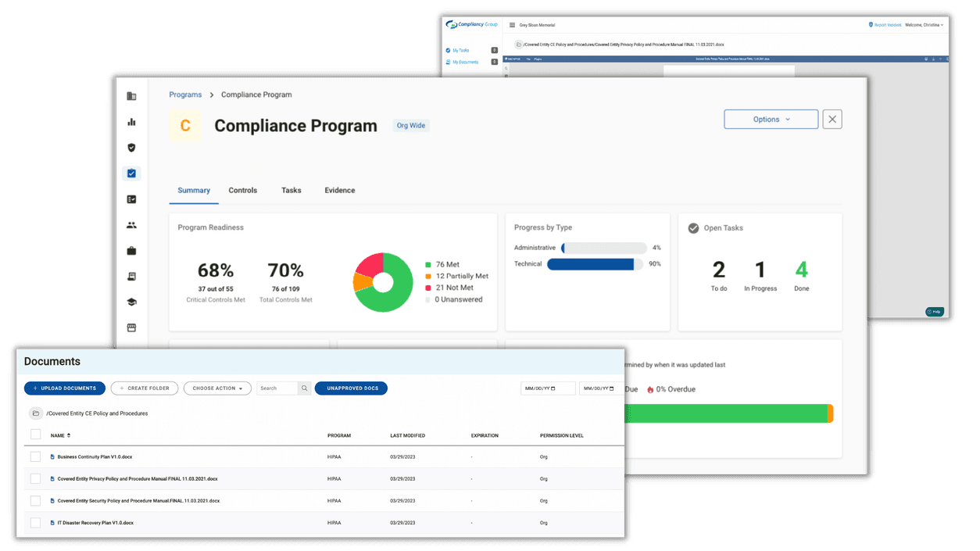Toggle the select-all checkbox above the document list

35,435
